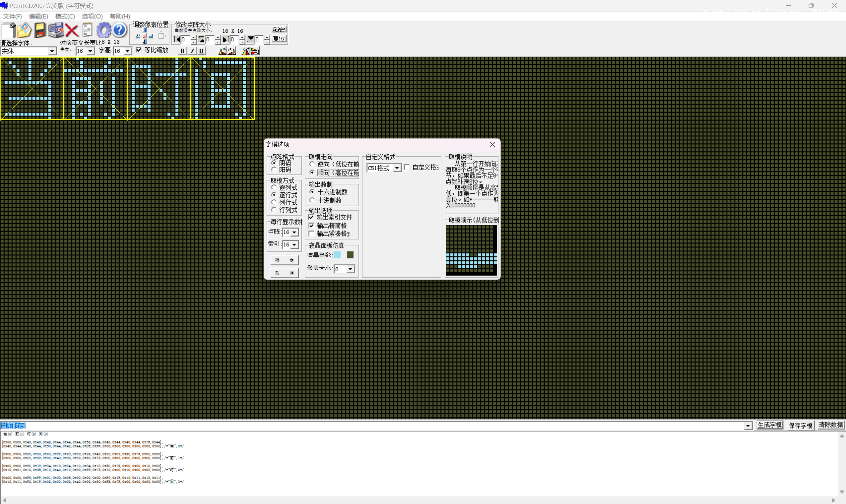This screenshot has height=504, width=846.
Task: Enable the 输出紧凑格式 checkbox
Action: click(x=311, y=234)
